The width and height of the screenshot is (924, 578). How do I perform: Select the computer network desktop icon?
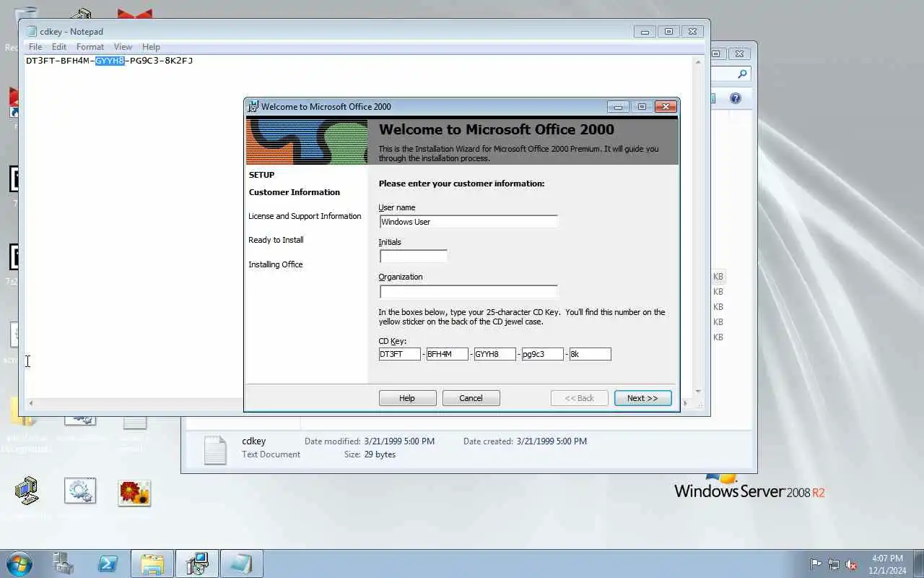point(26,491)
